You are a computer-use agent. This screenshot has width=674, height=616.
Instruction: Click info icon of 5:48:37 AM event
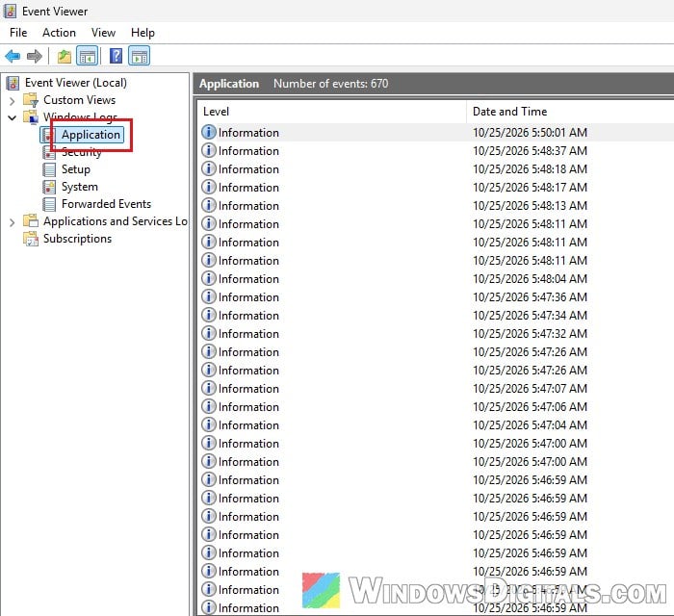209,150
